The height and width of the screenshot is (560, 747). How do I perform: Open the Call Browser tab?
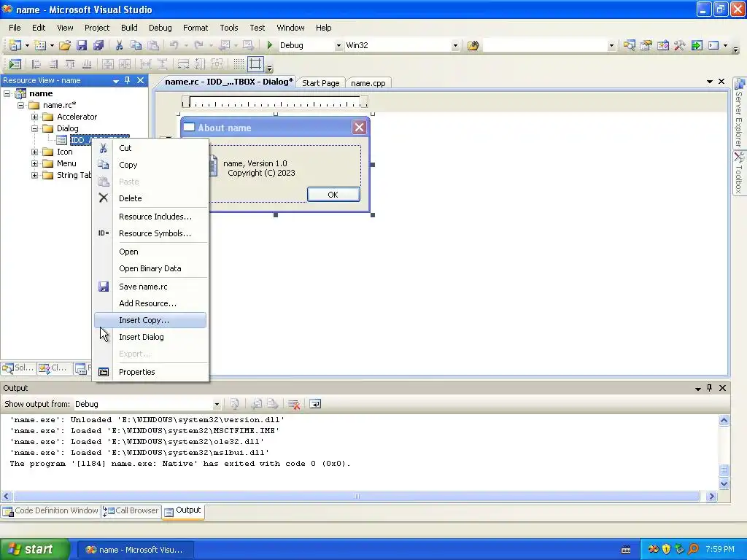pos(131,511)
